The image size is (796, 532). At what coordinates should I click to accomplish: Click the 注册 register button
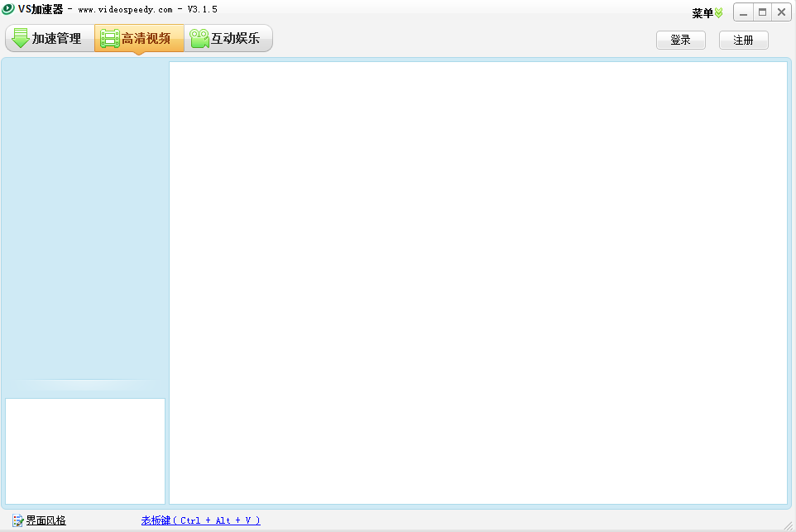pos(744,40)
